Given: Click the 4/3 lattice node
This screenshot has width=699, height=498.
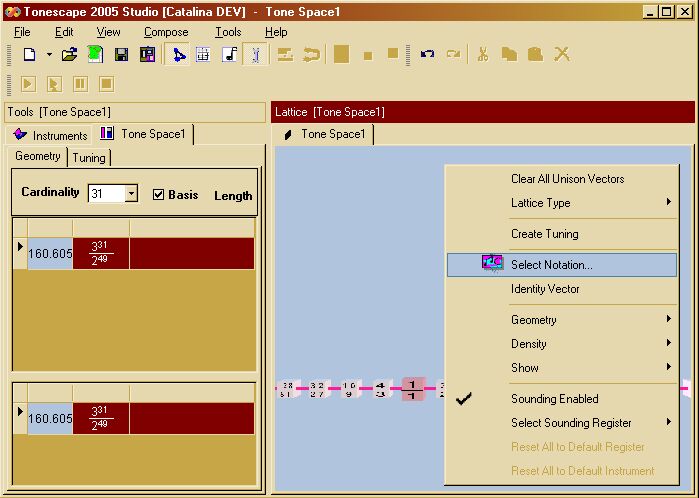Looking at the screenshot, I should coord(380,389).
